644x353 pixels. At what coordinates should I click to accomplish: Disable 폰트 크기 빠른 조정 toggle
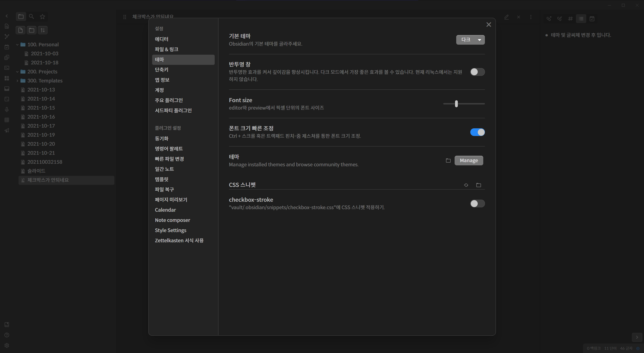point(477,132)
